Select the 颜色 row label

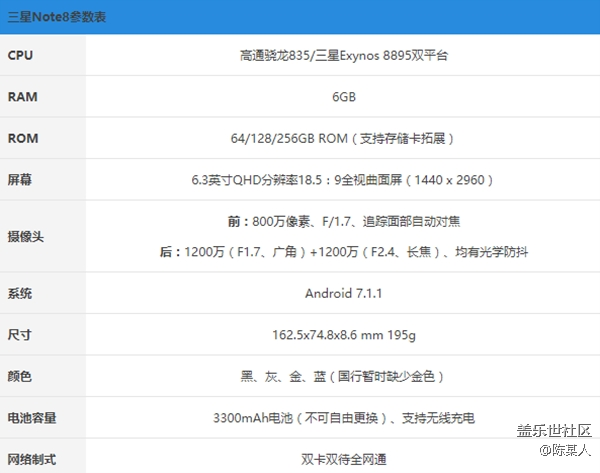(20, 376)
